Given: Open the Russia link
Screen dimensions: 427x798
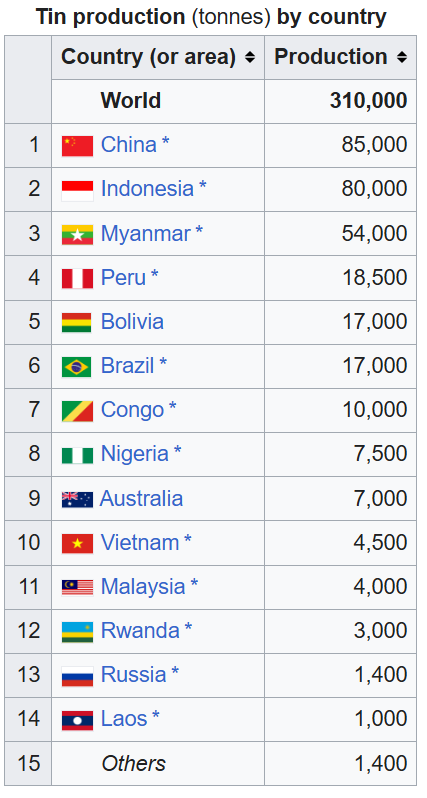Looking at the screenshot, I should [x=133, y=675].
